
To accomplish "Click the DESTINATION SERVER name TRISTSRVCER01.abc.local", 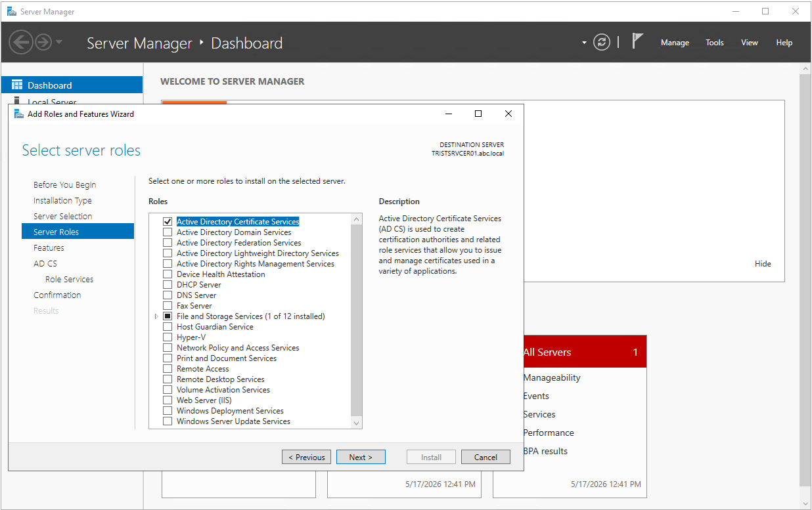I will point(468,153).
